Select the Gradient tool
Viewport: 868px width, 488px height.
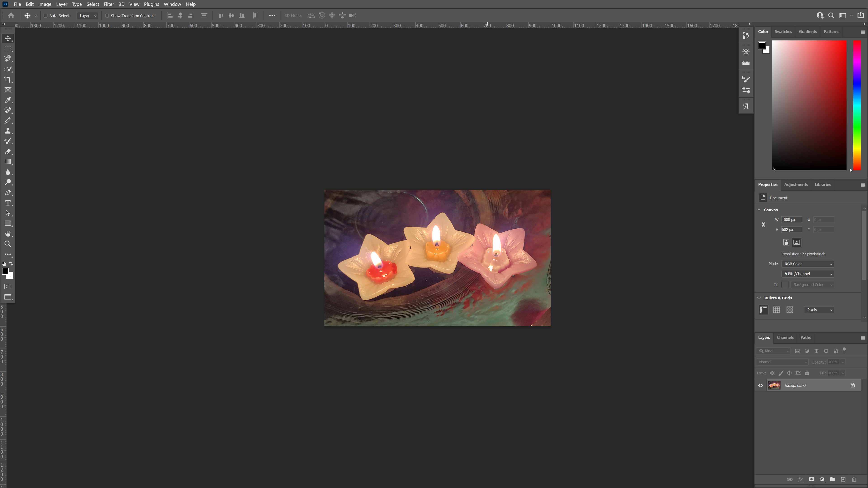tap(8, 162)
